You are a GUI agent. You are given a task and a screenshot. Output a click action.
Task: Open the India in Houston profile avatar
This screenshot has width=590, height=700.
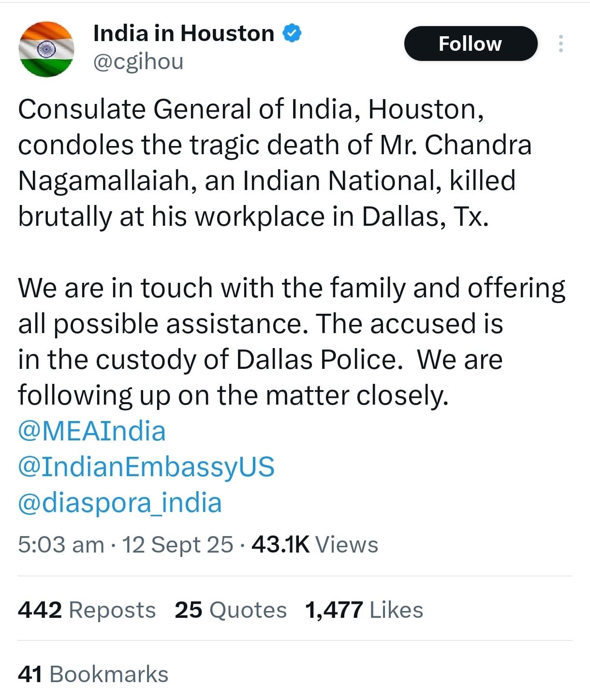46,49
